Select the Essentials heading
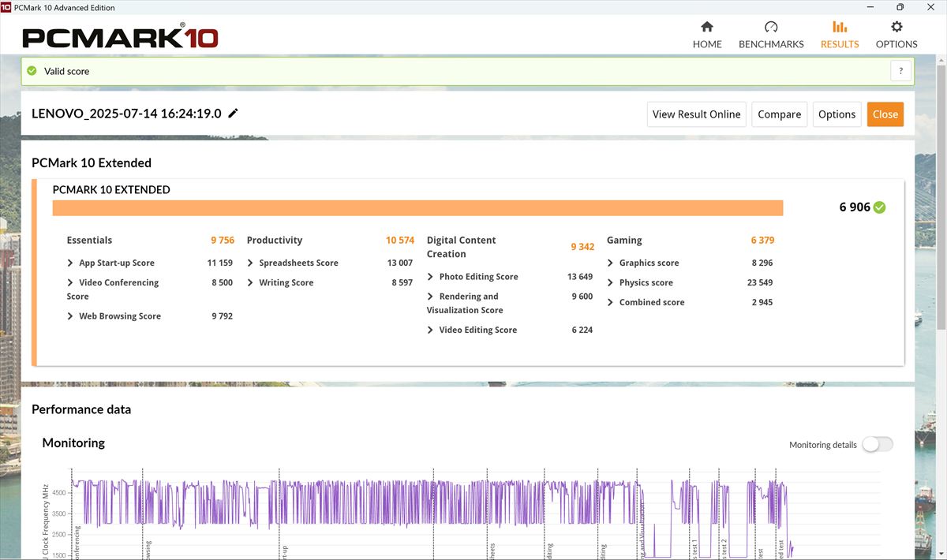This screenshot has width=947, height=560. tap(89, 240)
